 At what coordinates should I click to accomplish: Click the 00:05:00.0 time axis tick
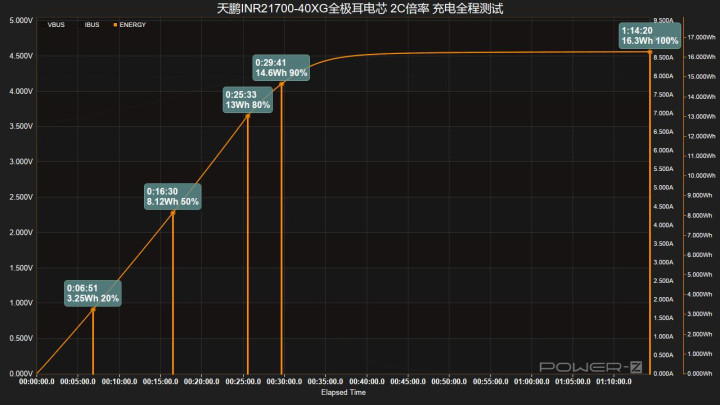pos(78,381)
